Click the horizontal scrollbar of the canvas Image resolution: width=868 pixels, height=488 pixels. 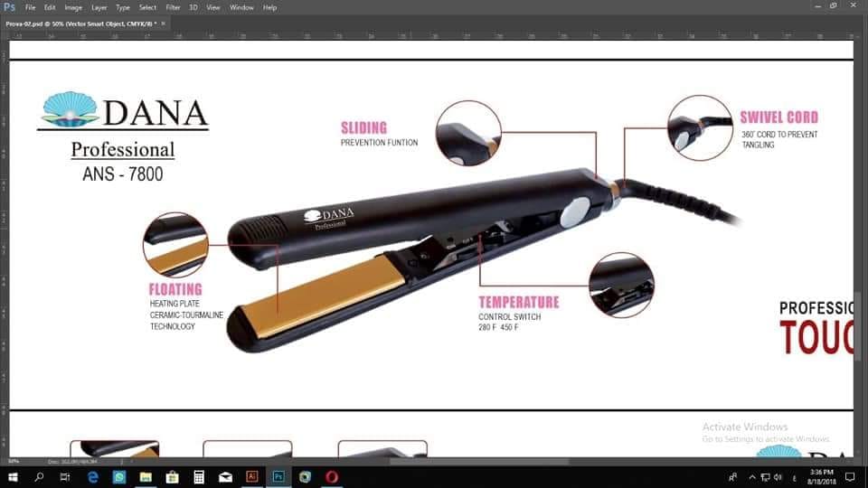point(479,462)
